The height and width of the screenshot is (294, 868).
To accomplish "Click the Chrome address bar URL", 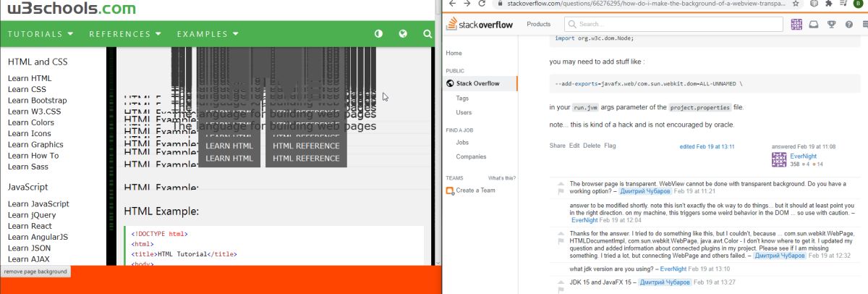I will point(641,4).
